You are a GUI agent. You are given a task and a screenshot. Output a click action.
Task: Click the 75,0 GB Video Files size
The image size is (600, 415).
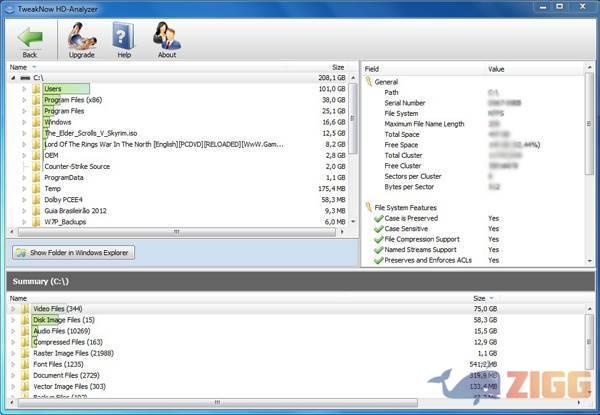485,309
